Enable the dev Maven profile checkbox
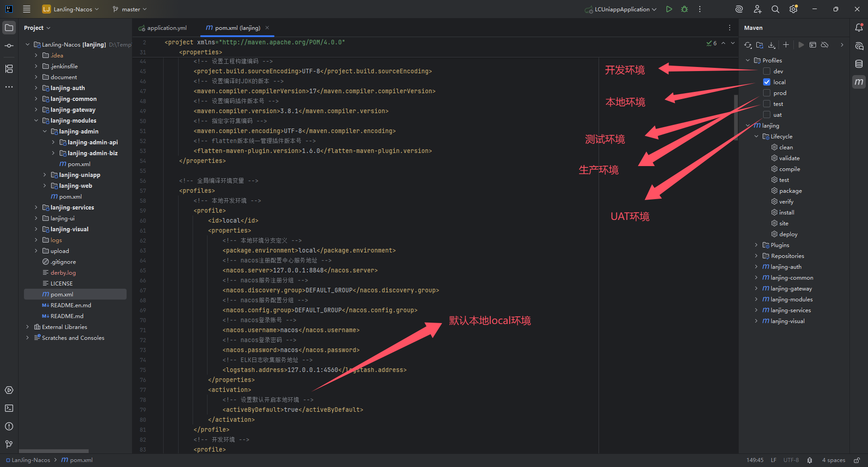 [767, 71]
